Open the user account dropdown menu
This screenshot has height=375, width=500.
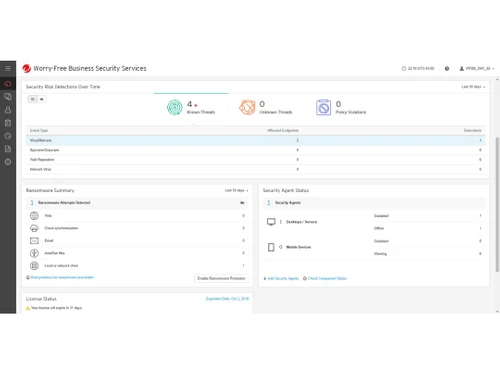pos(477,68)
